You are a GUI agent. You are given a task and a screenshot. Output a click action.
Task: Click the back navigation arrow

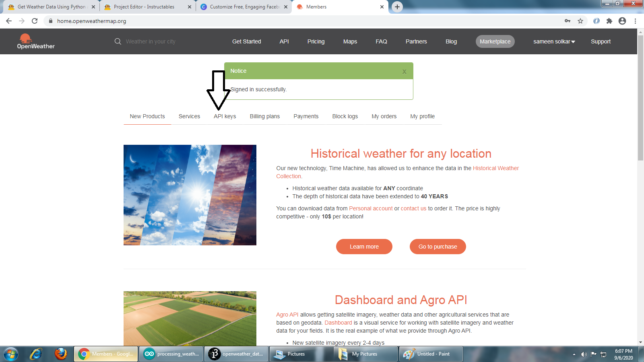(8, 21)
